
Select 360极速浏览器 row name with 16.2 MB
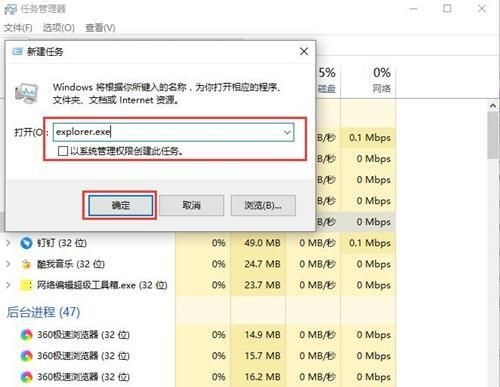(x=83, y=377)
